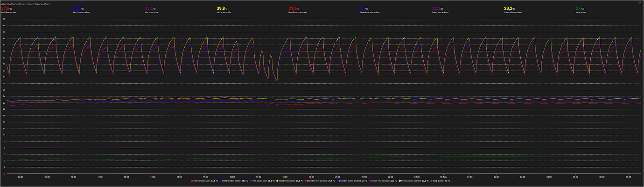The height and width of the screenshot is (187, 644).
Task: Click the 18:00 tick on the time axis
Action: [x=285, y=177]
